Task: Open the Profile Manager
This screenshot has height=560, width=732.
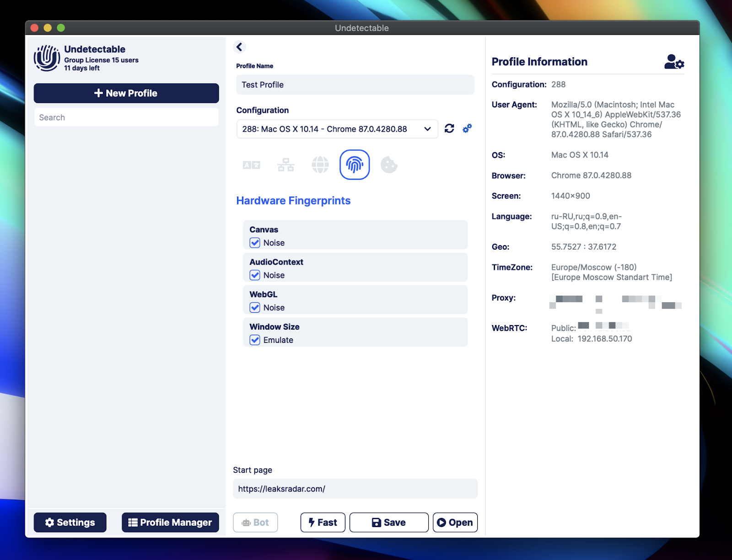Action: 170,523
